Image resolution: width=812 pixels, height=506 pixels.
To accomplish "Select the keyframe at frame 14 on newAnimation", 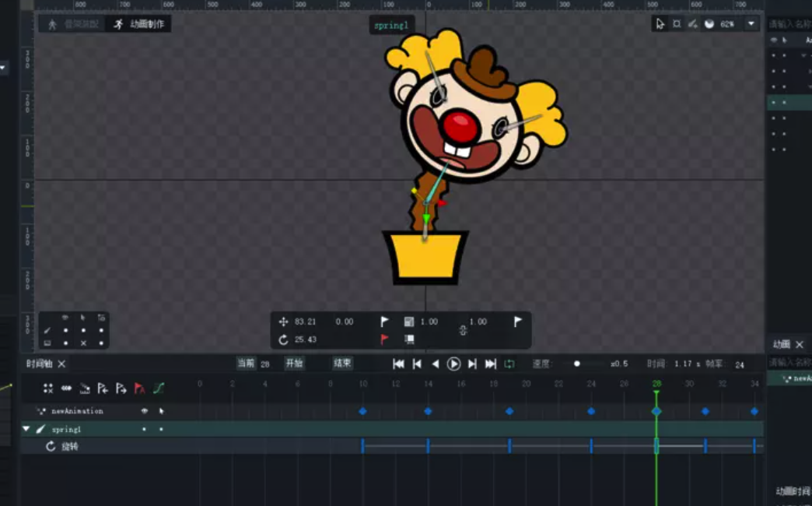I will 428,411.
